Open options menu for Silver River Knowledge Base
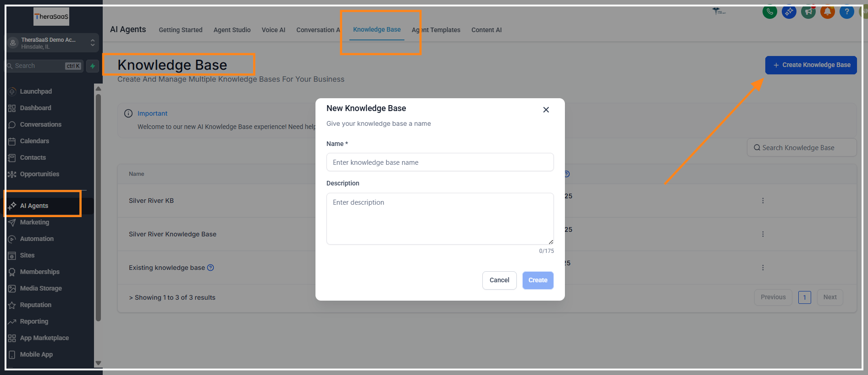The width and height of the screenshot is (868, 375). coord(763,234)
